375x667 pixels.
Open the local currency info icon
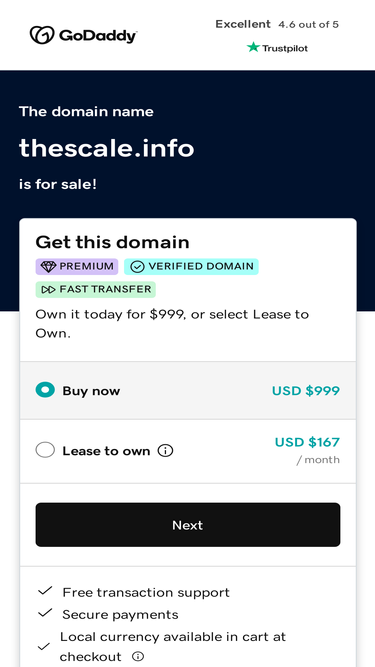pyautogui.click(x=138, y=656)
